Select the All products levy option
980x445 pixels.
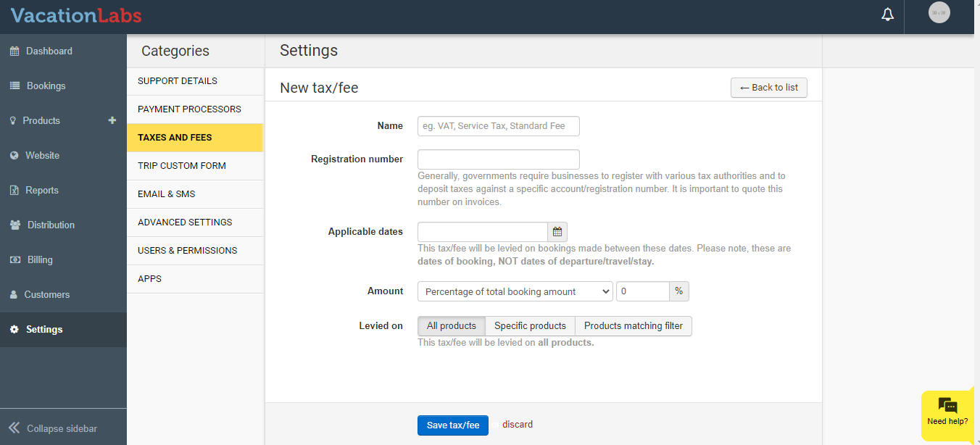click(x=451, y=326)
